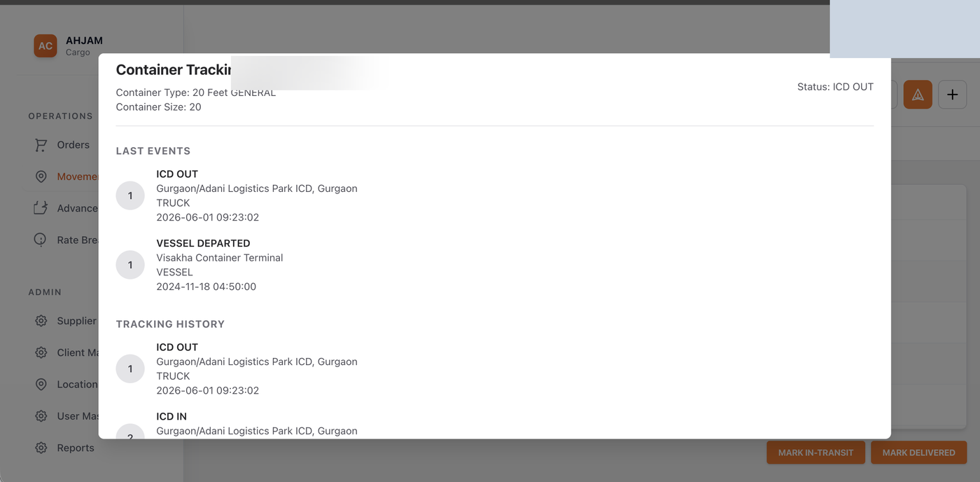Viewport: 980px width, 482px height.
Task: Click the Supplier gear icon
Action: coord(41,321)
